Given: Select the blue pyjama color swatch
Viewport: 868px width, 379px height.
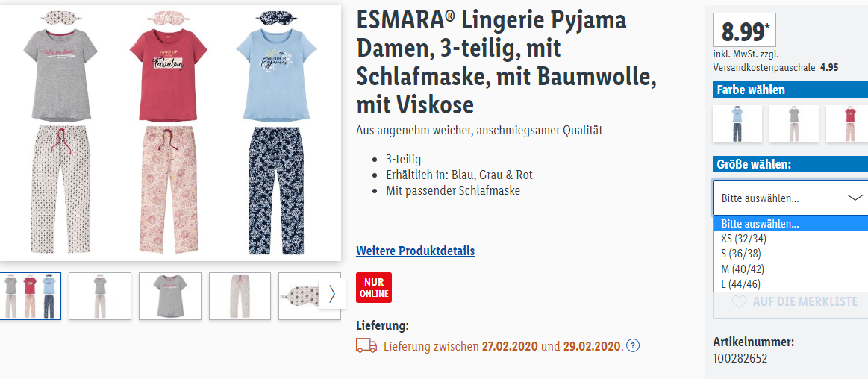Looking at the screenshot, I should [x=737, y=124].
